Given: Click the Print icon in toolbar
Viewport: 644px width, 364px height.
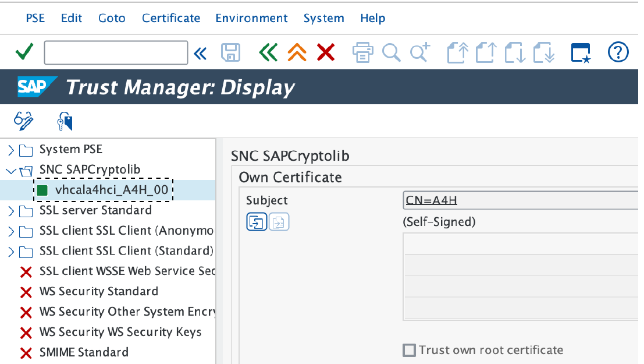Looking at the screenshot, I should pyautogui.click(x=362, y=53).
